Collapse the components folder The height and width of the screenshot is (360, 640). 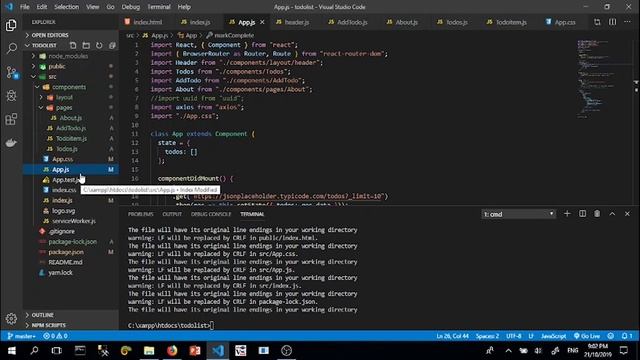tap(71, 87)
